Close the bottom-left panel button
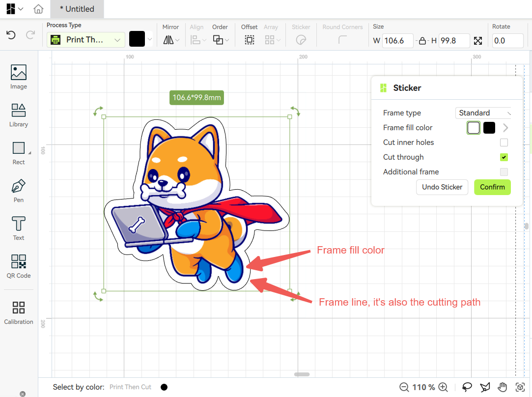Viewport: 532px width, 397px height. [x=23, y=394]
